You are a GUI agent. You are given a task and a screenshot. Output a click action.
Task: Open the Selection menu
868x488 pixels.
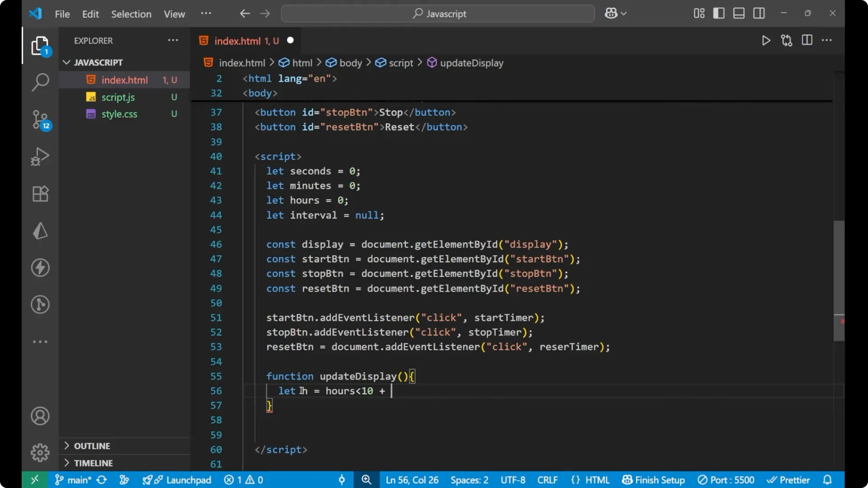click(x=131, y=14)
